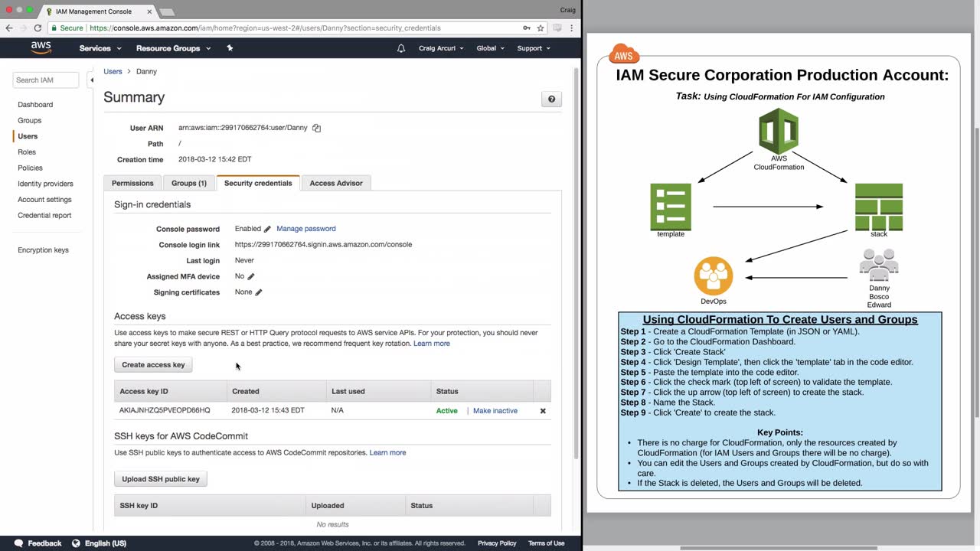
Task: Open the Craig Arcuri account menu
Action: tap(442, 48)
